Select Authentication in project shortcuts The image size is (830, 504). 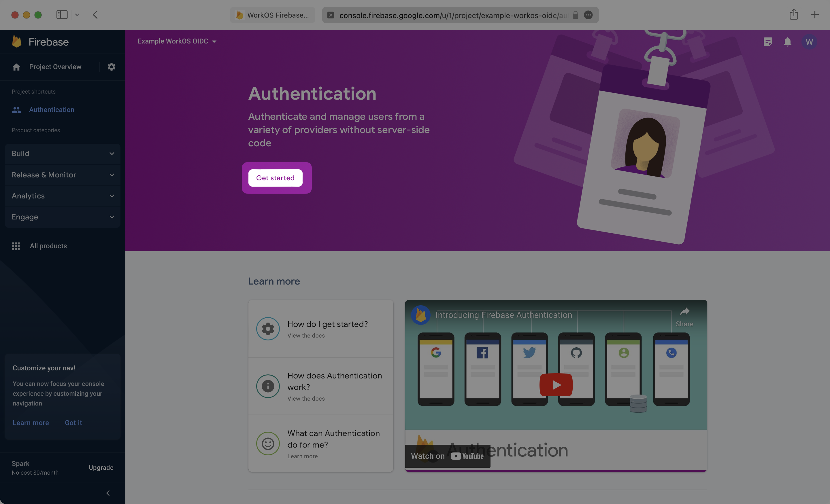52,110
